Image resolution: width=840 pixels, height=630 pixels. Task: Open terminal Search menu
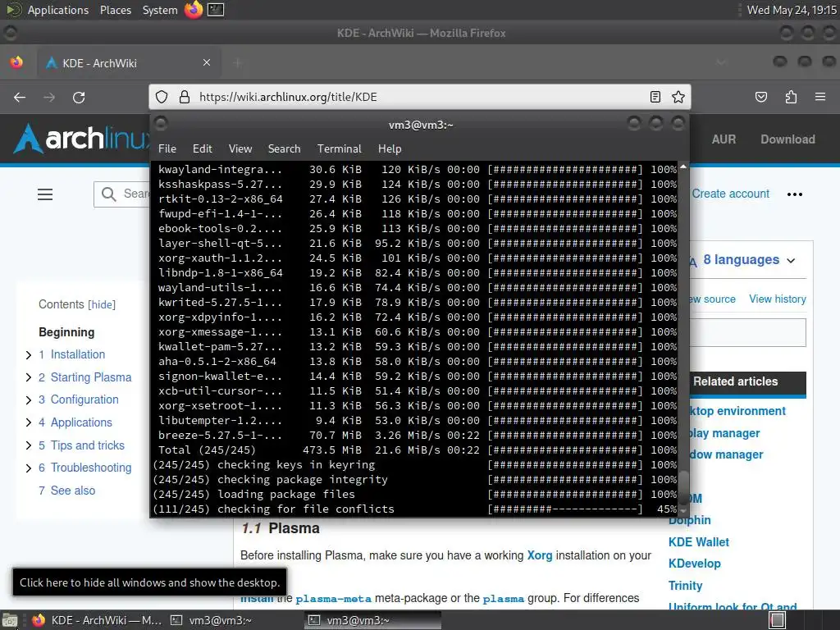point(284,148)
